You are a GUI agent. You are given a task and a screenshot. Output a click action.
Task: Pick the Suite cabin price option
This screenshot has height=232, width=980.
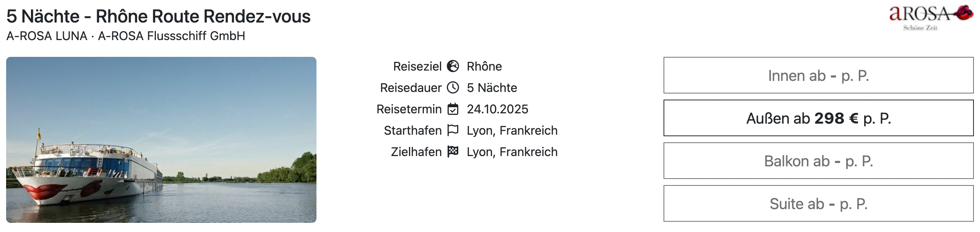818,204
